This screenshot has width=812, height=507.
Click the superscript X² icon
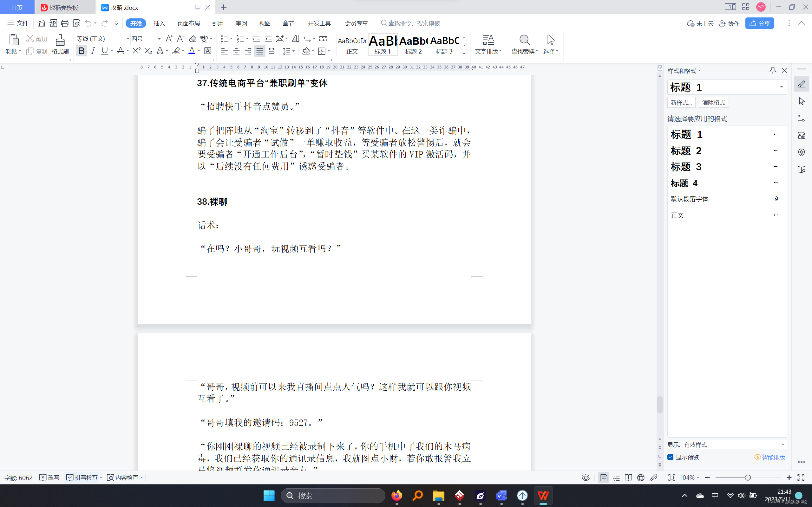point(136,51)
